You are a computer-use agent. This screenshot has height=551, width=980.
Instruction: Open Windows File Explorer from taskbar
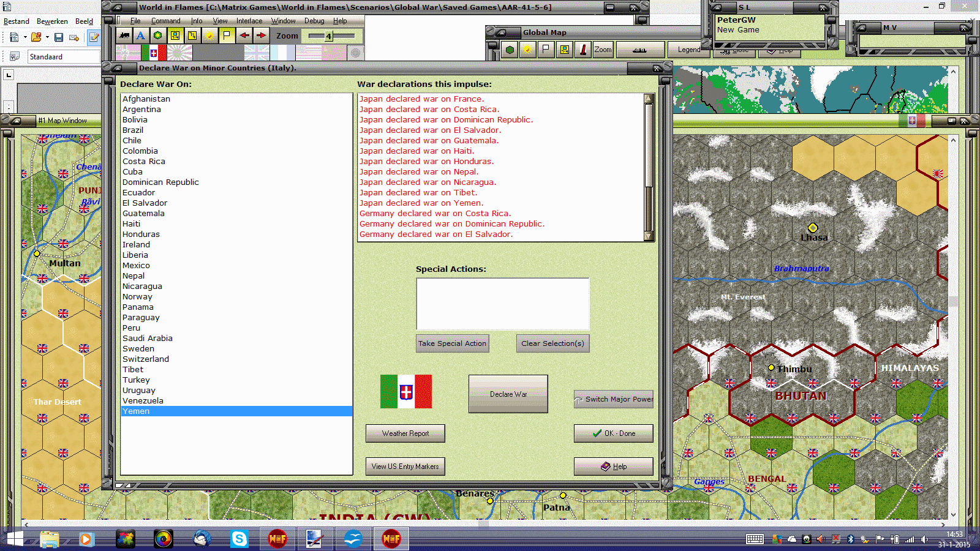click(x=49, y=539)
